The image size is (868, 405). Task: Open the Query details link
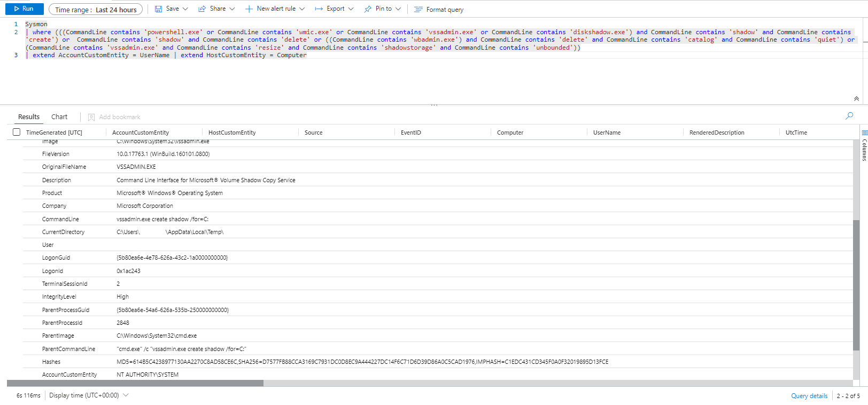coord(809,396)
